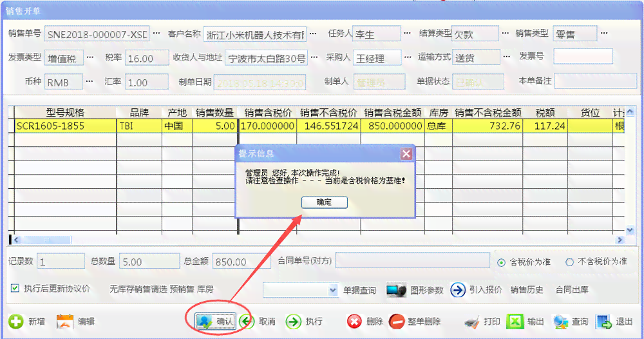Select the 含税价为准 radio option

[x=501, y=262]
